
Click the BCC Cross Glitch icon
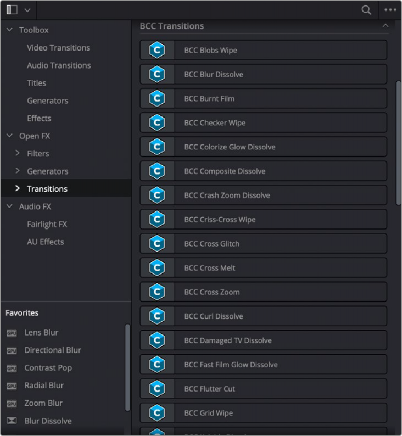click(x=157, y=244)
